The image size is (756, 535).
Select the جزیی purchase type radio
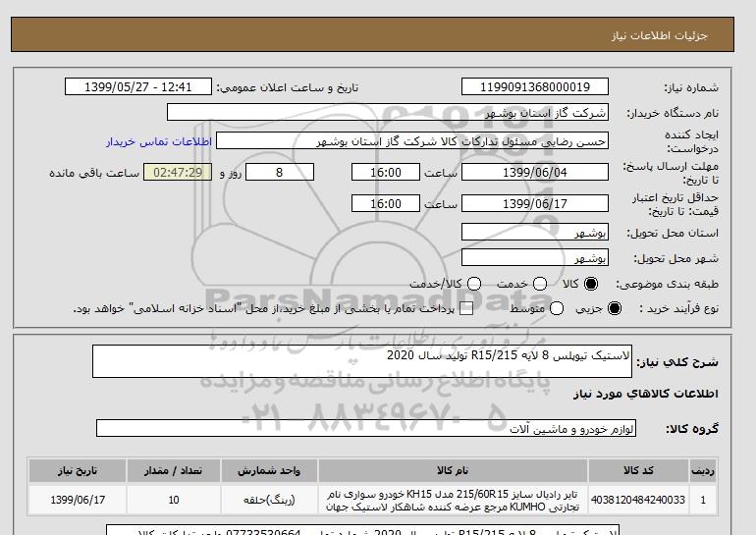(x=615, y=308)
